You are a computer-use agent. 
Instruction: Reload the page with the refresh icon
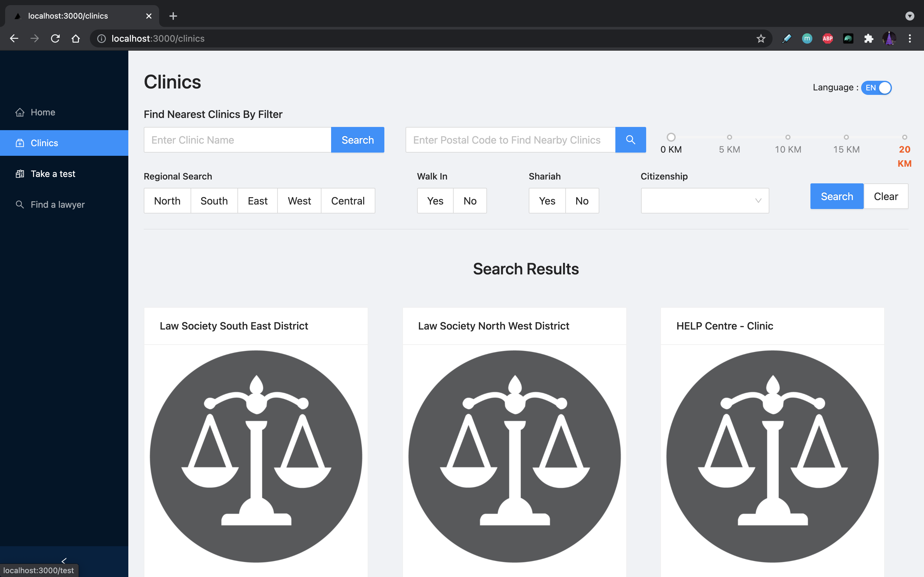56,38
